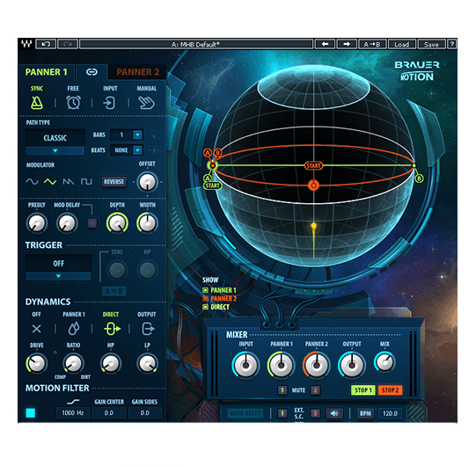
Task: Click the Waves logo icon
Action: [26, 44]
